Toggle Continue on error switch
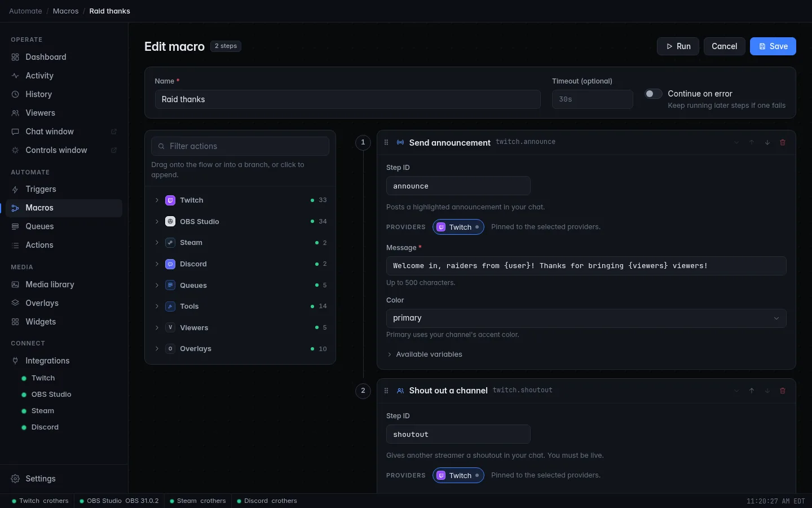Viewport: 812px width, 508px height. pyautogui.click(x=654, y=94)
